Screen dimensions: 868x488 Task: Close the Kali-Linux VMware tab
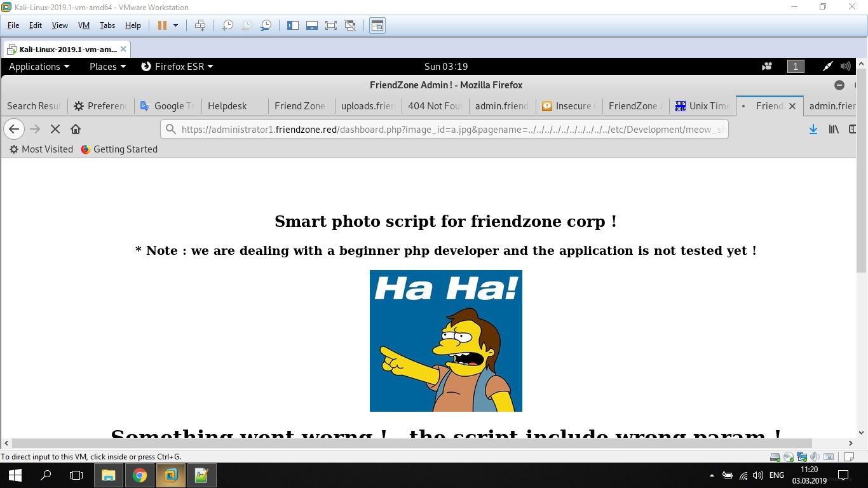[x=123, y=49]
